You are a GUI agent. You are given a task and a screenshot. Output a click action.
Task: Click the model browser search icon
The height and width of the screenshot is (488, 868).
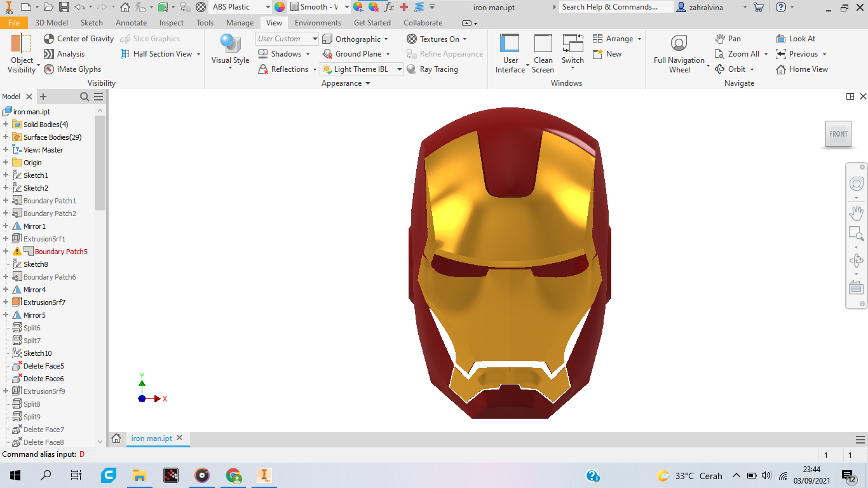(x=85, y=97)
